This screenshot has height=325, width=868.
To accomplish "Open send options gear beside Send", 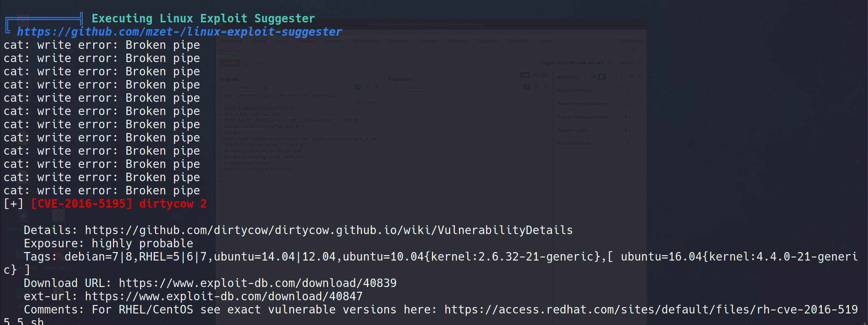I will [x=247, y=63].
